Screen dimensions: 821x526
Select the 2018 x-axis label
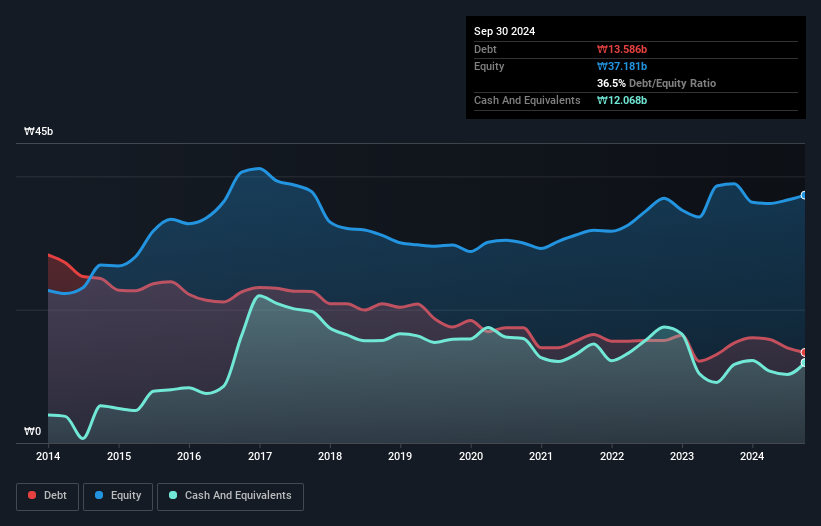(330, 456)
